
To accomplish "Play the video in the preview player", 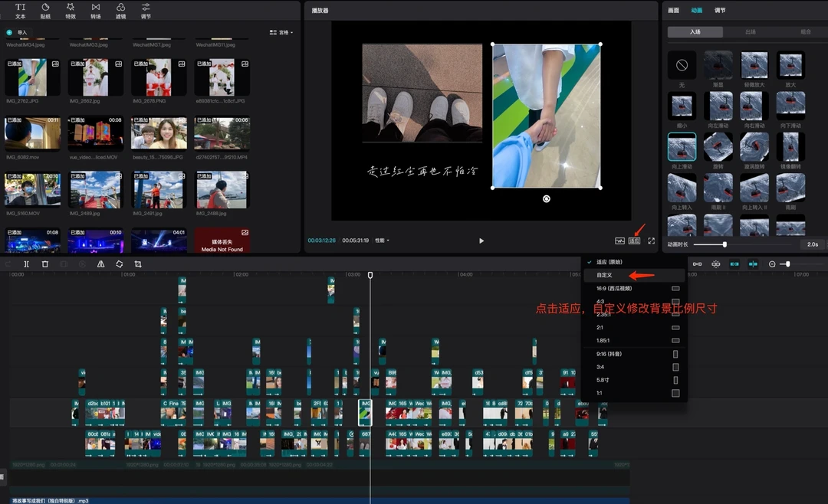I will [481, 241].
